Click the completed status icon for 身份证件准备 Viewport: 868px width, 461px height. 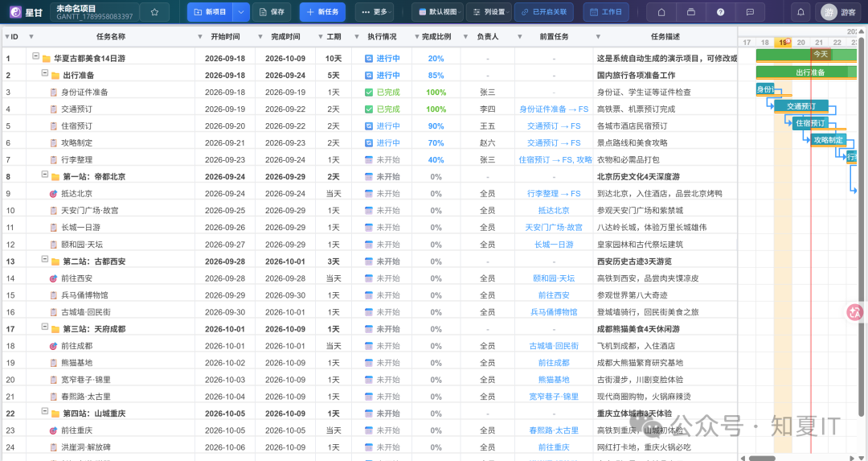pyautogui.click(x=369, y=93)
